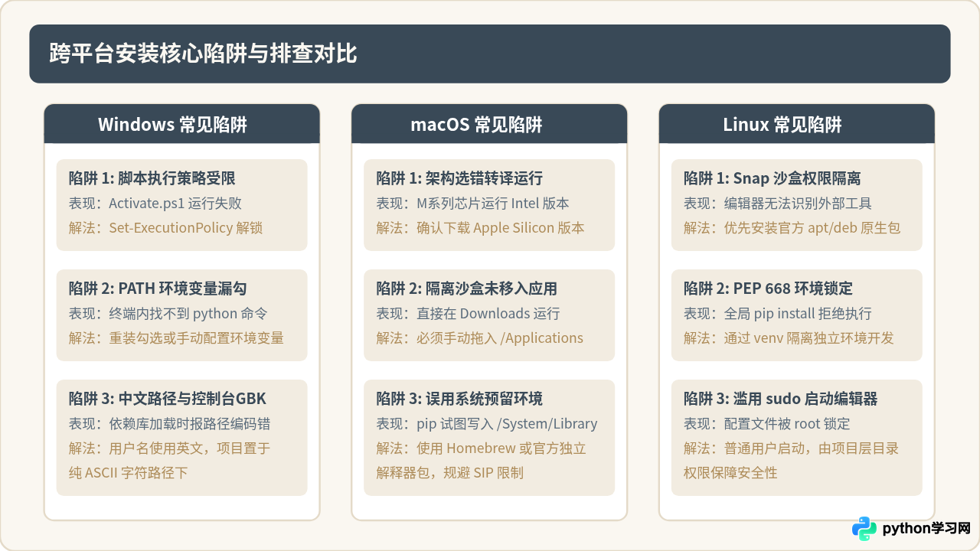Click the line "解法：通过 venv 隔离独立环境开发"
Screen dimensions: 980x551
789,338
